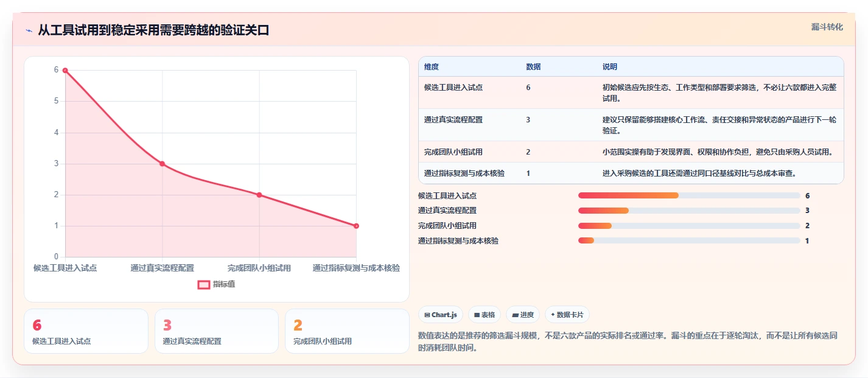Click the 维度 column header
This screenshot has width=868, height=378.
pos(432,67)
